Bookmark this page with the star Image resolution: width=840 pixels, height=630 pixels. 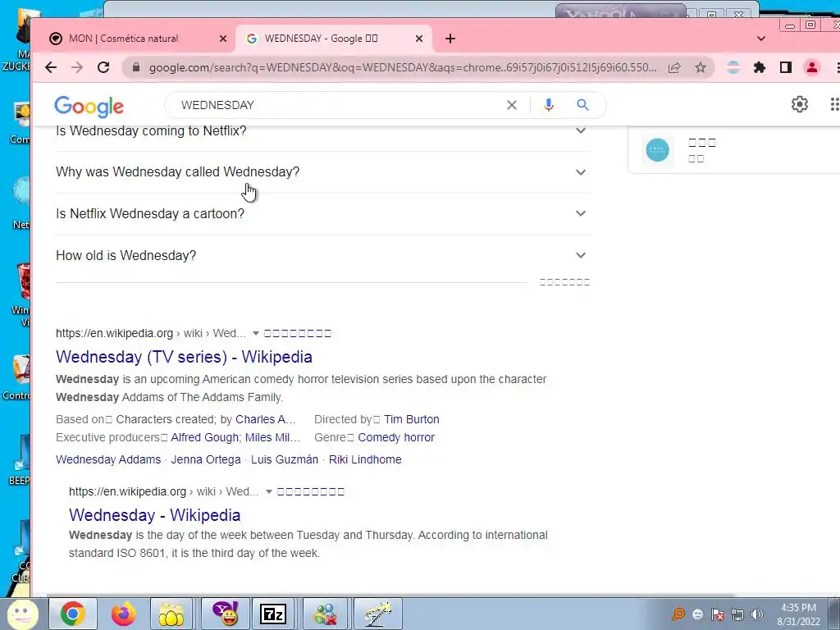pos(701,67)
